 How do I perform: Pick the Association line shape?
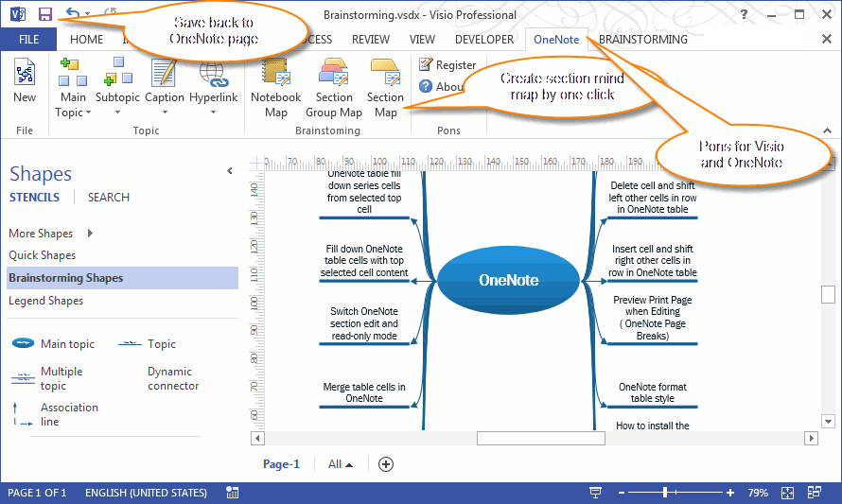click(x=55, y=414)
